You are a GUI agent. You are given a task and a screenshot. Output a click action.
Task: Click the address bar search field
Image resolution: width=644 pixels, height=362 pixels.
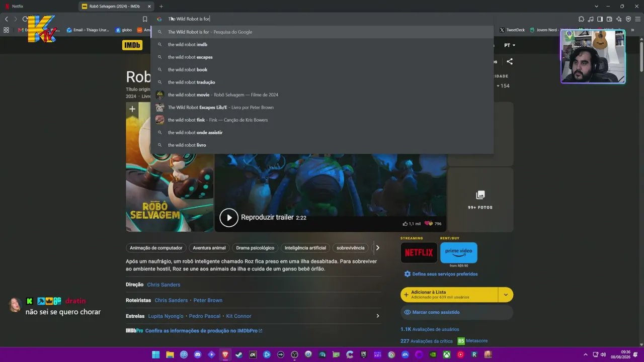322,19
